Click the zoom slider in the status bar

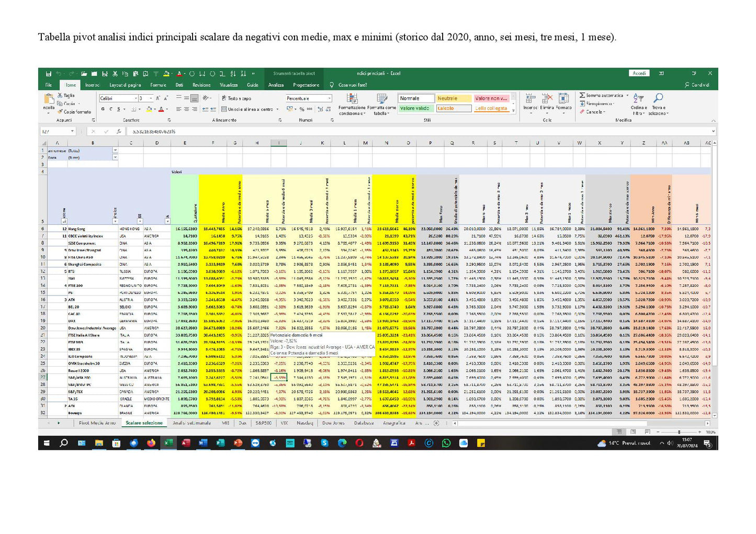pyautogui.click(x=679, y=432)
